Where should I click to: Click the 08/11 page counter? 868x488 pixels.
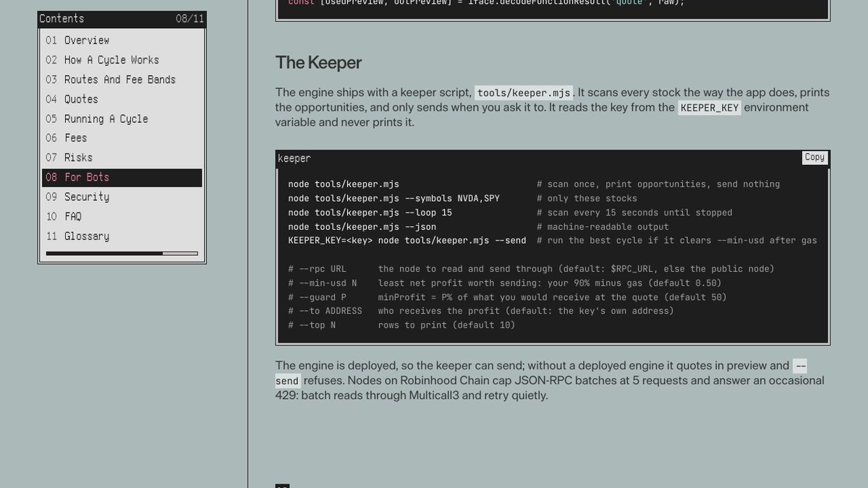(190, 19)
